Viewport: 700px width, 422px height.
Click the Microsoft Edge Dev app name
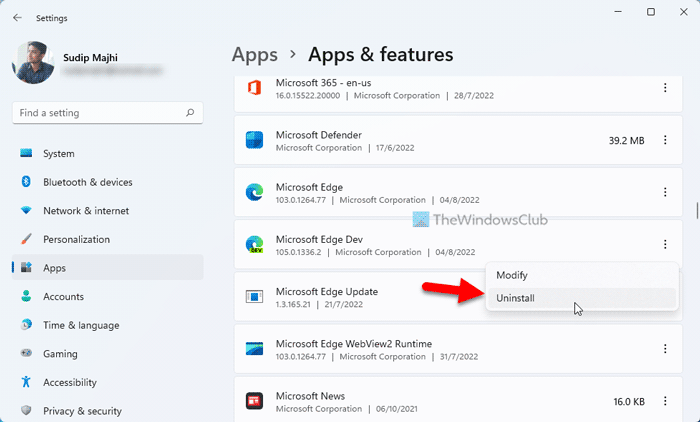click(x=319, y=239)
